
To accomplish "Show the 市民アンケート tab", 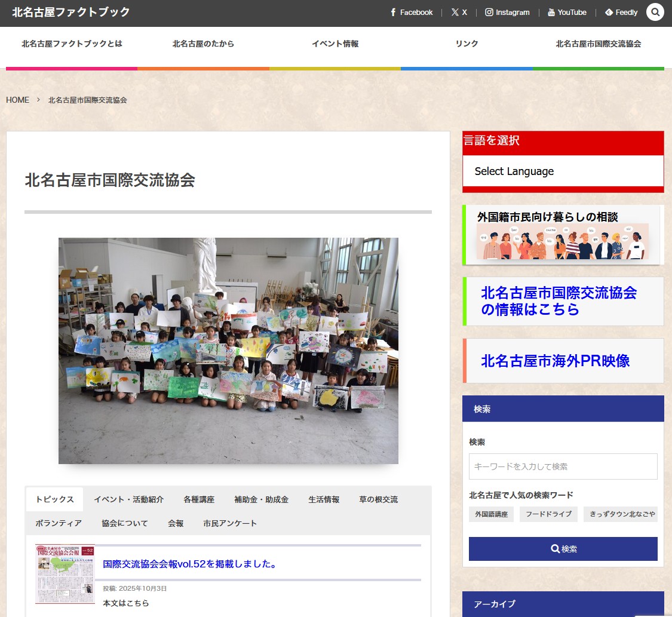I will pyautogui.click(x=230, y=523).
